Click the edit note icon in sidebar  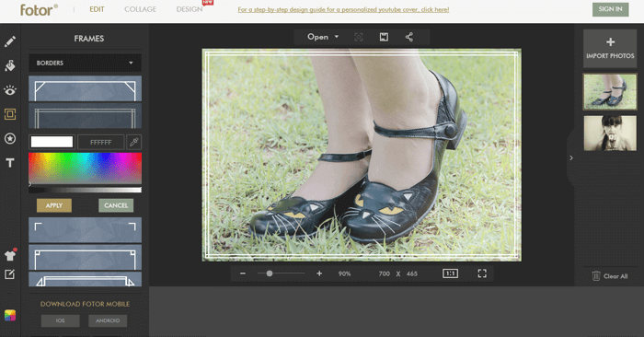10,274
